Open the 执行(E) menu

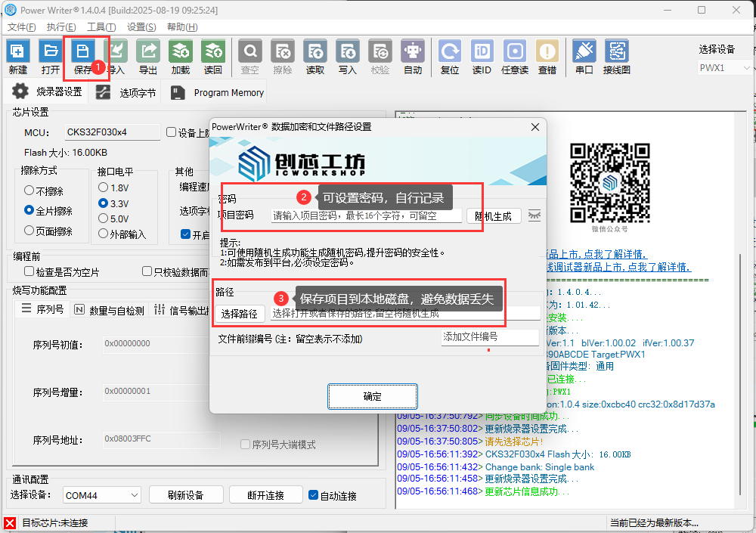pos(61,27)
